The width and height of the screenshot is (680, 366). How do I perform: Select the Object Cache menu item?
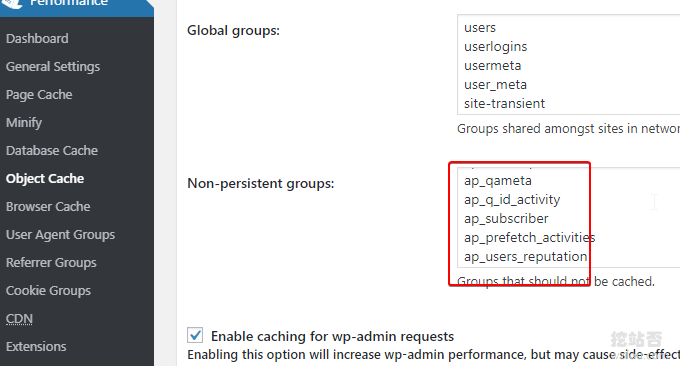tap(45, 179)
